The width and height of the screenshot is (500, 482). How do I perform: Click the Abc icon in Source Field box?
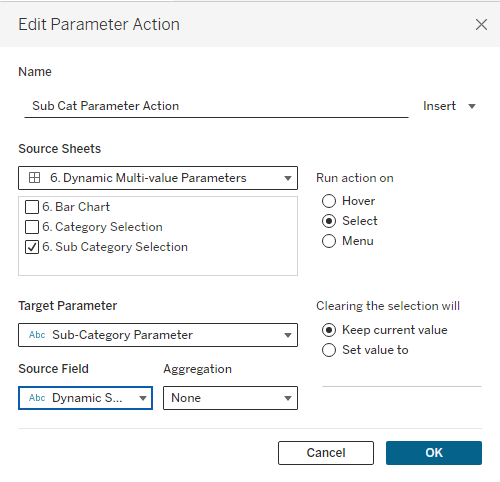(37, 398)
